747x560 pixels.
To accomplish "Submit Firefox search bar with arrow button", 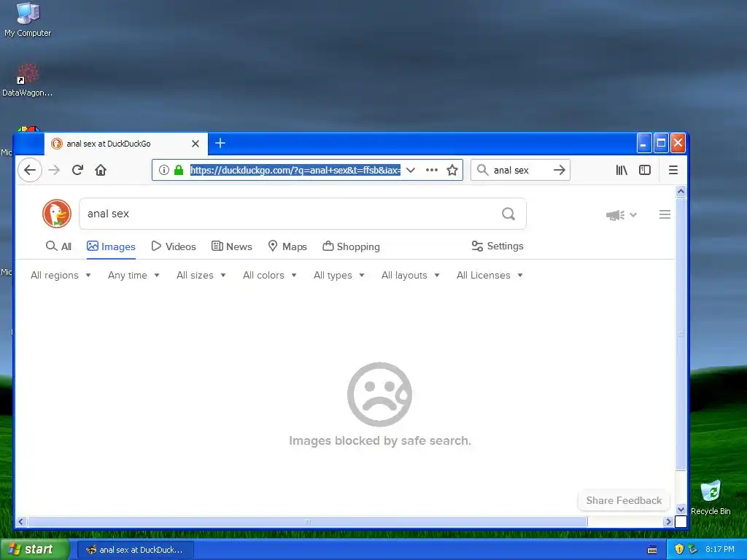I will [560, 170].
